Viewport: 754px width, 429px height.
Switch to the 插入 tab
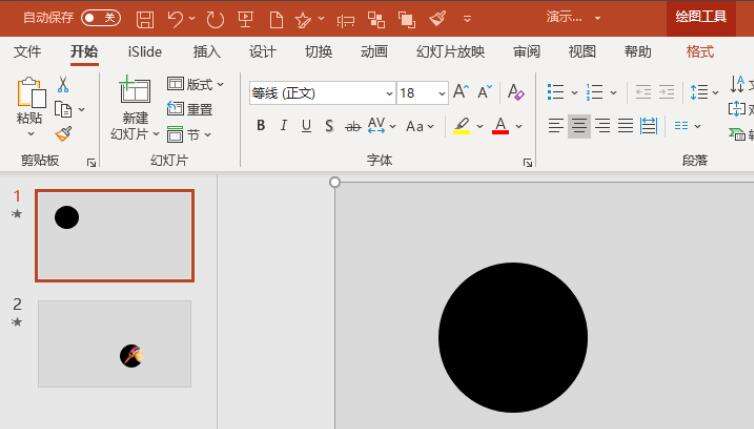207,52
